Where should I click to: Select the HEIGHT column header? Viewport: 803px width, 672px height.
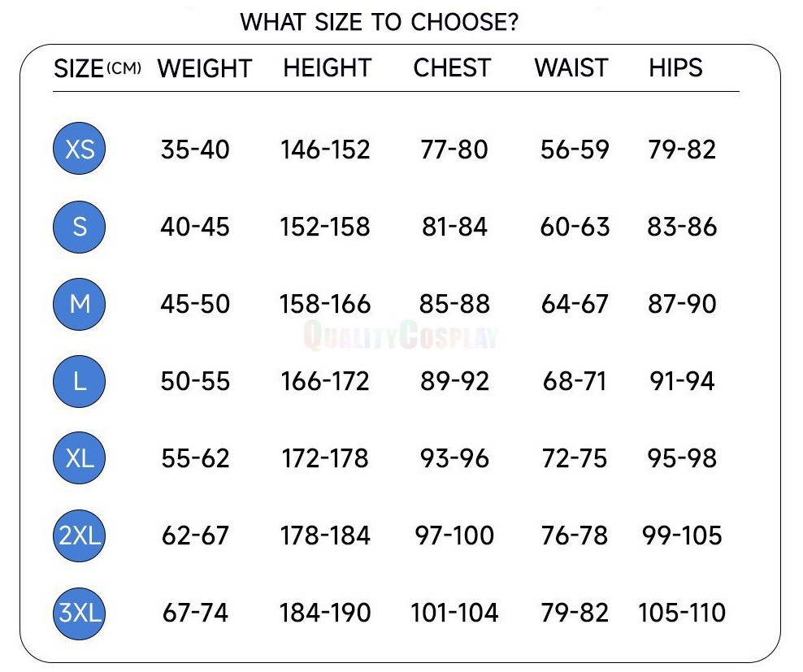tap(327, 68)
